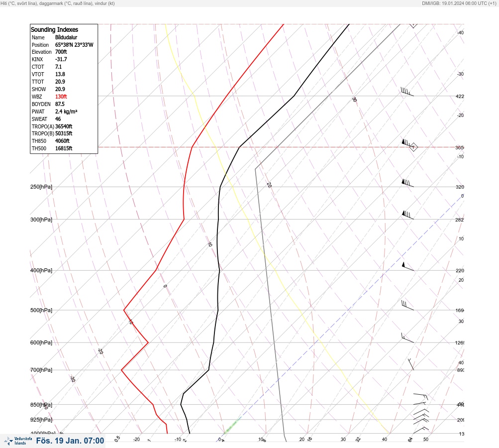Click the elevation value 700ft
This screenshot has height=448, width=499.
click(x=61, y=52)
